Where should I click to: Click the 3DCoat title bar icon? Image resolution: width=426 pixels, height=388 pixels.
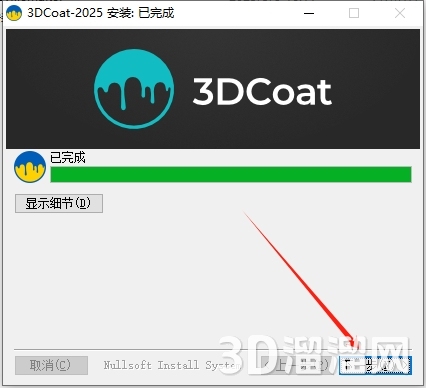coord(14,13)
